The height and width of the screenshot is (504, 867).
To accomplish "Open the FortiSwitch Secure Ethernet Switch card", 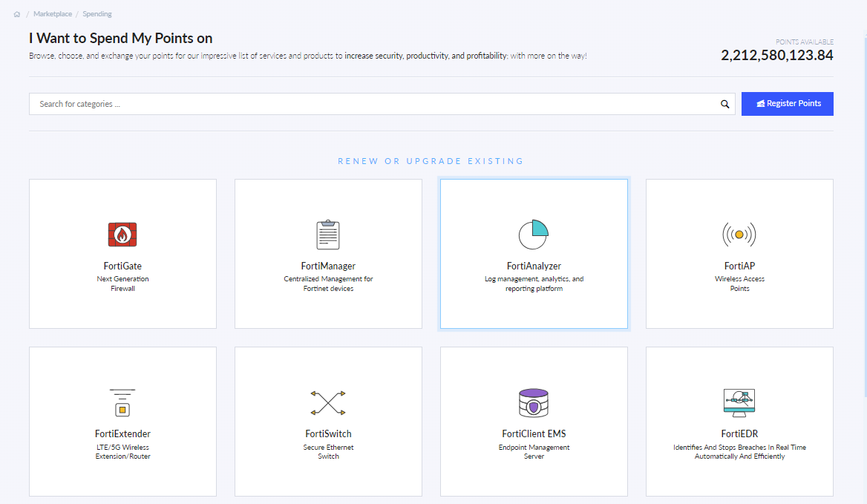I will [328, 421].
